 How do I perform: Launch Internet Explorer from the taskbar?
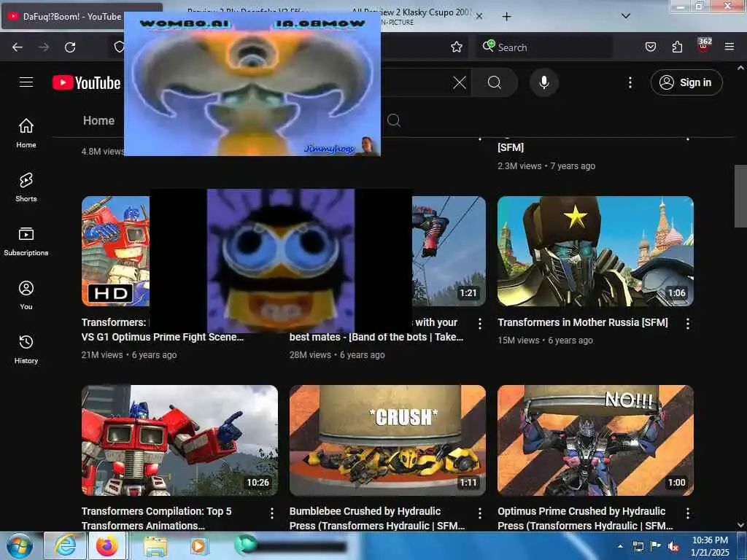click(x=65, y=545)
